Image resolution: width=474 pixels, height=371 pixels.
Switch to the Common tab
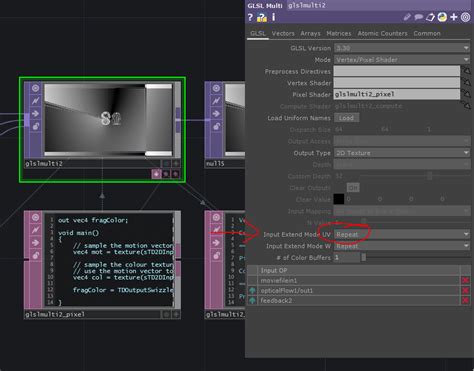click(x=427, y=33)
